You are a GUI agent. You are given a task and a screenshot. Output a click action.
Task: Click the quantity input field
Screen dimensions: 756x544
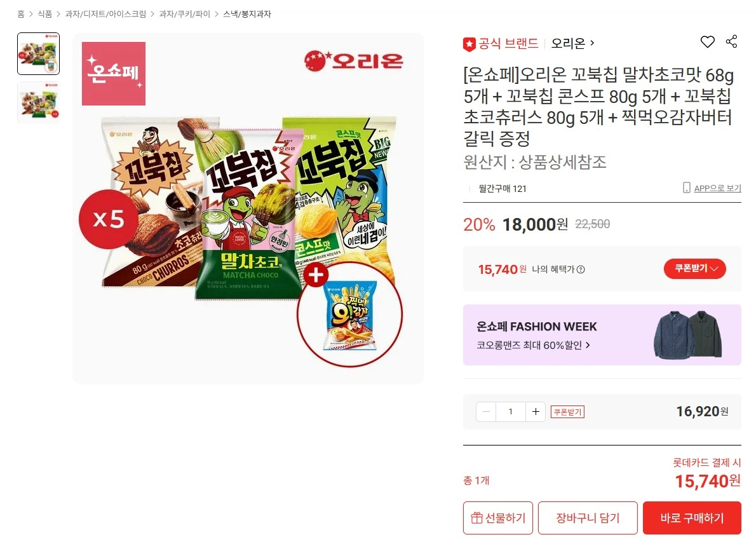click(511, 412)
